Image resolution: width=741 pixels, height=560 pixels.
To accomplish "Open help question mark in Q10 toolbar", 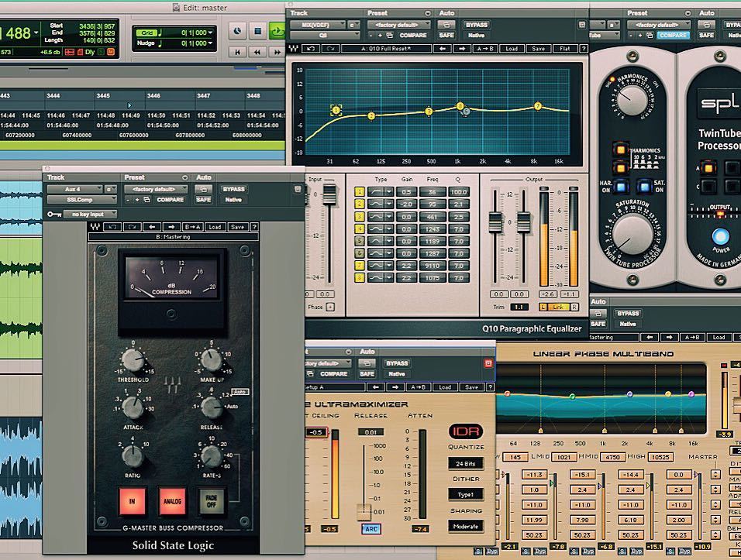I will (x=584, y=49).
